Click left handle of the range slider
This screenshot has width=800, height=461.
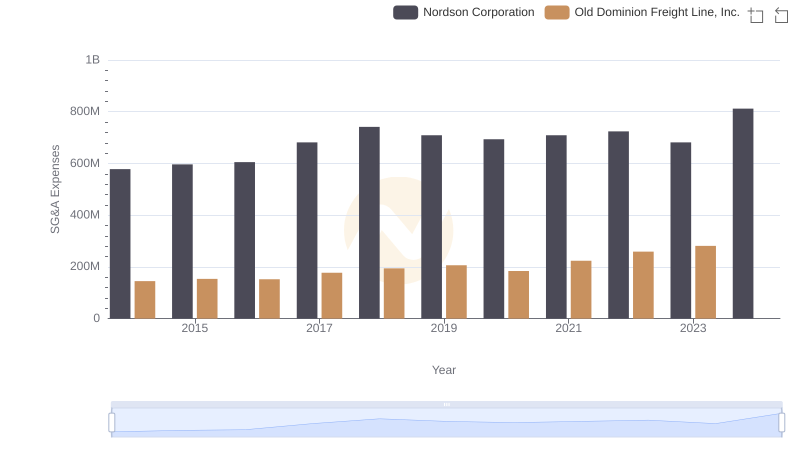click(112, 423)
